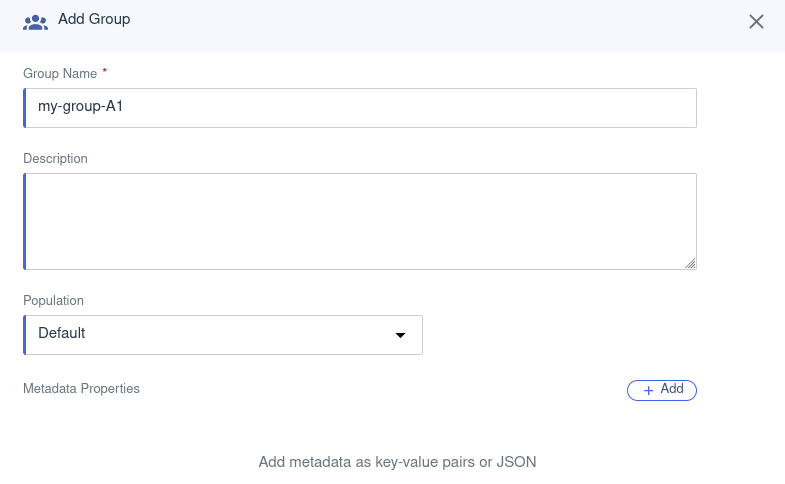
Task: Open the Population dropdown
Action: (x=223, y=335)
